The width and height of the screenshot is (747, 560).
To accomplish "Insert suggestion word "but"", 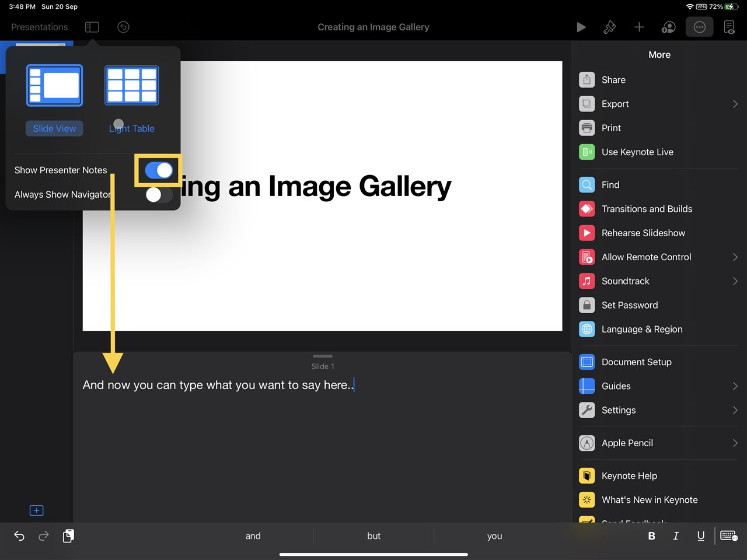I will click(x=374, y=536).
